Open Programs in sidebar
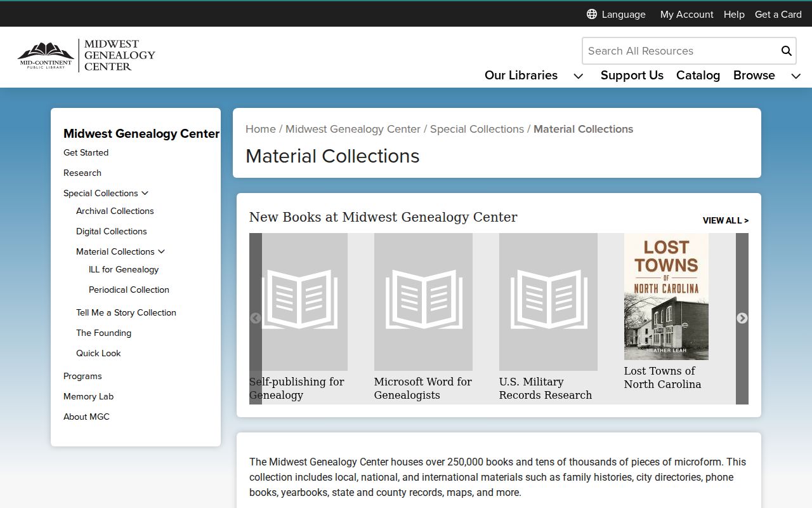 pos(82,376)
